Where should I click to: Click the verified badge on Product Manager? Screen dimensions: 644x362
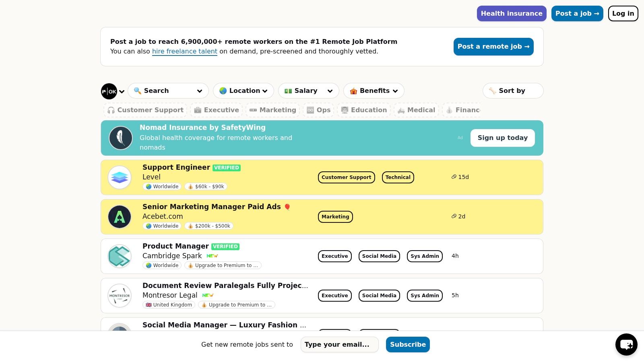pyautogui.click(x=225, y=247)
